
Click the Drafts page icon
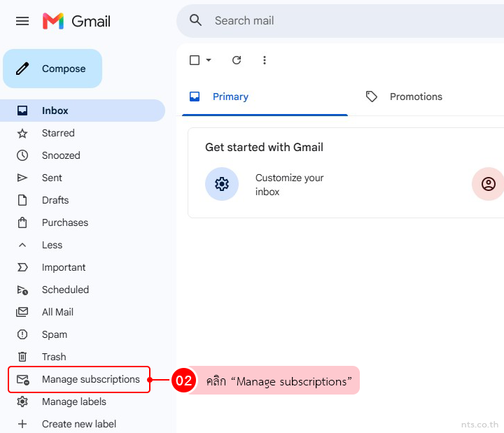tap(22, 200)
